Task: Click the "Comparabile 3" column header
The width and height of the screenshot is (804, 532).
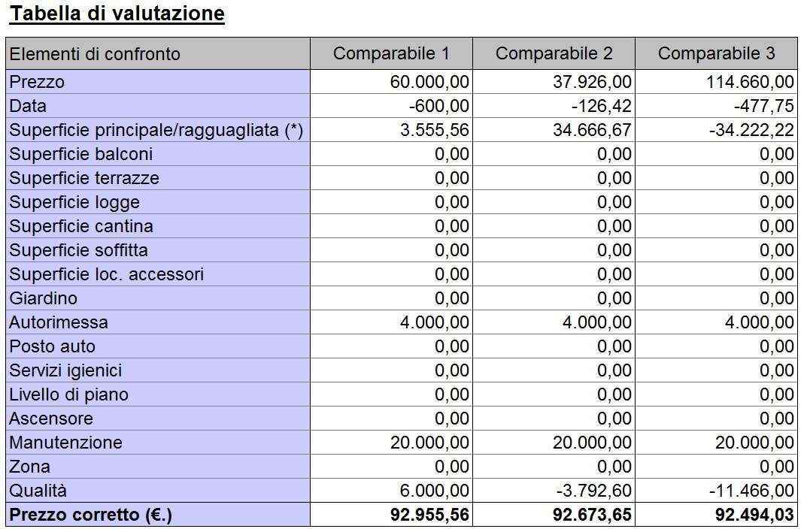Action: tap(716, 54)
